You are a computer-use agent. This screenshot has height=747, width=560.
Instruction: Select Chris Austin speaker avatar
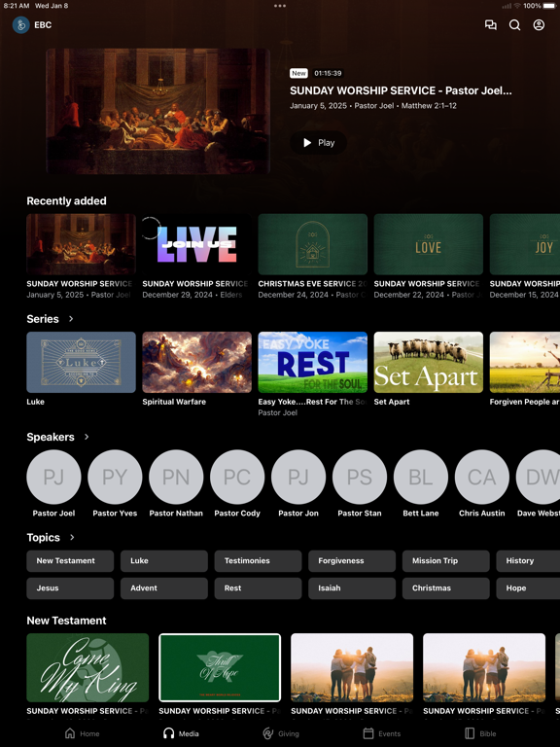[482, 477]
